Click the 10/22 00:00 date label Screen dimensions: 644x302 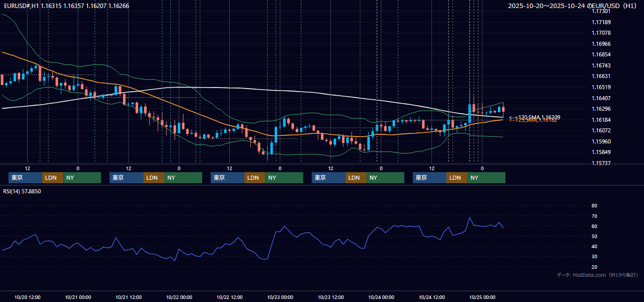coord(179,297)
